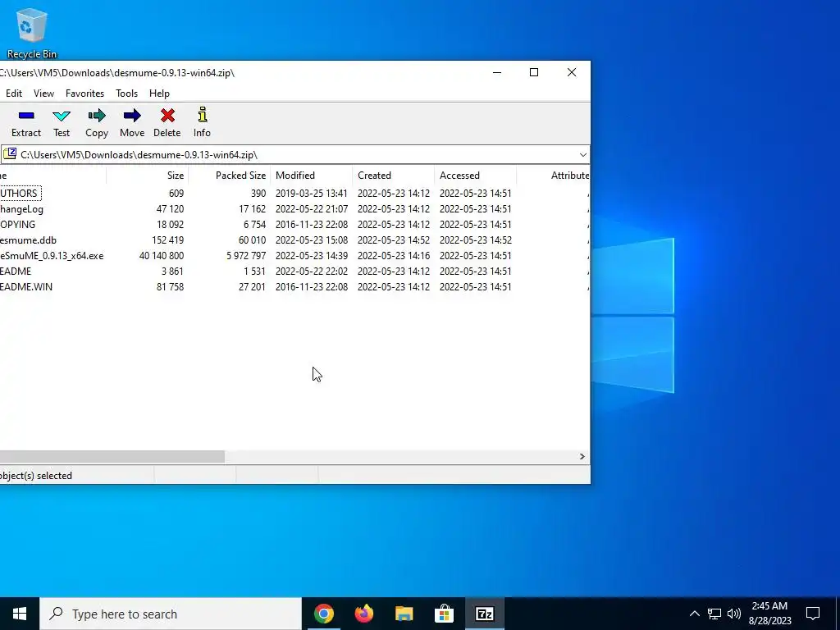The height and width of the screenshot is (630, 840).
Task: Click the 7-Zip taskbar icon
Action: coord(484,614)
